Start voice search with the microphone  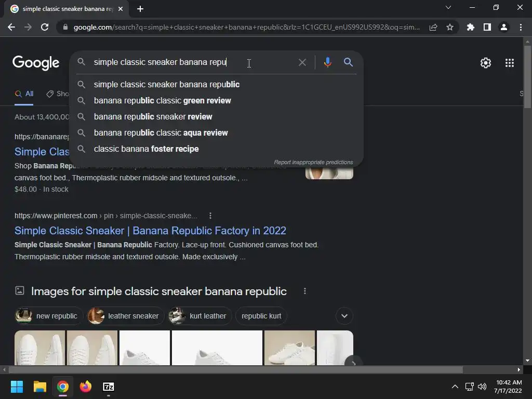[x=327, y=62]
